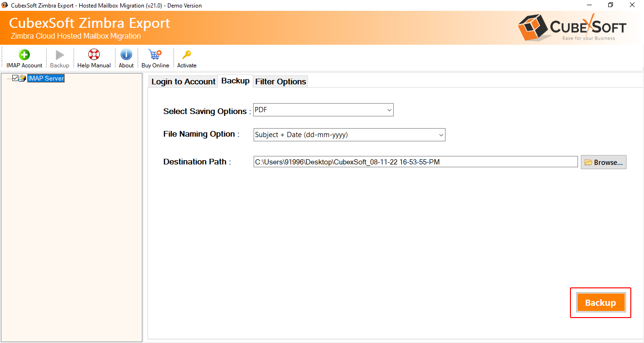
Task: Select the Backup tab
Action: (x=235, y=81)
